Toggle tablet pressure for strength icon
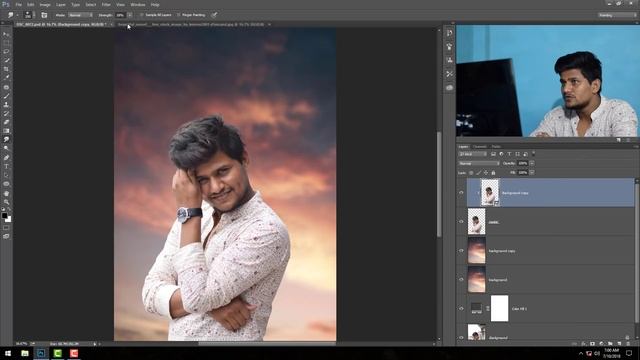Image resolution: width=640 pixels, height=360 pixels. click(x=214, y=15)
